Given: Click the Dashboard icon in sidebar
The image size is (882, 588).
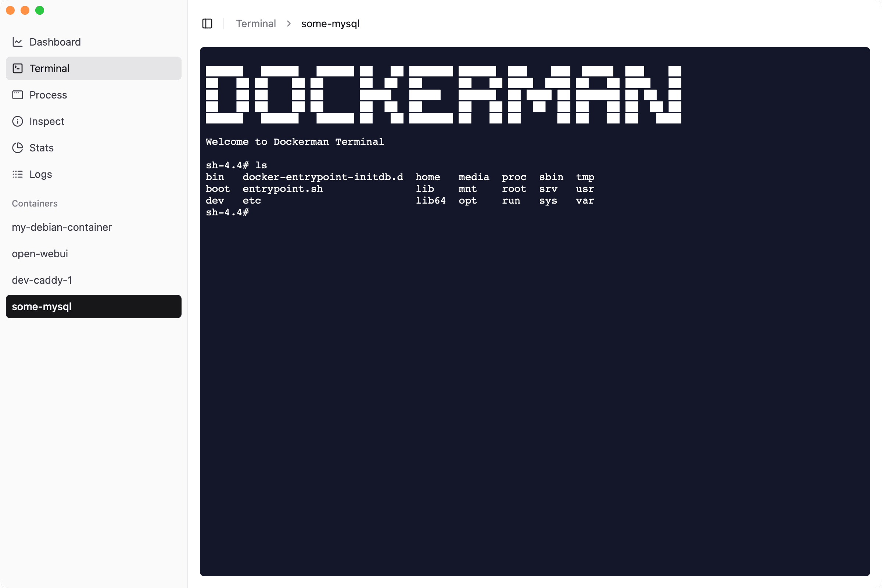Looking at the screenshot, I should tap(18, 41).
